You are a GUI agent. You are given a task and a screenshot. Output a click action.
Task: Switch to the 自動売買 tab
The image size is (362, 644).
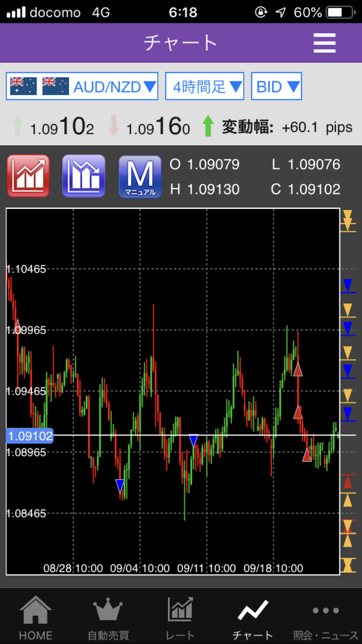pos(107,618)
